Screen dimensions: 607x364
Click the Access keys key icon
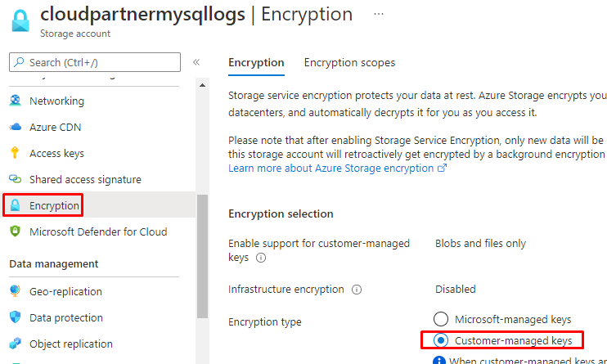(15, 153)
